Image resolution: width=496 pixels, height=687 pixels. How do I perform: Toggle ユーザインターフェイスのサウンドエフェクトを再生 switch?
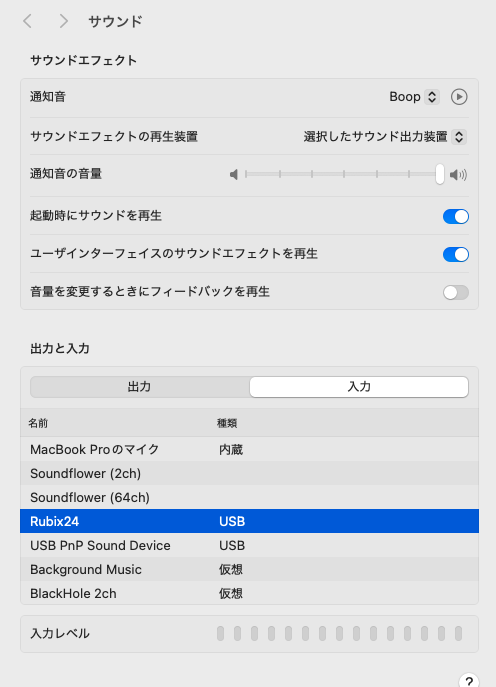(456, 255)
